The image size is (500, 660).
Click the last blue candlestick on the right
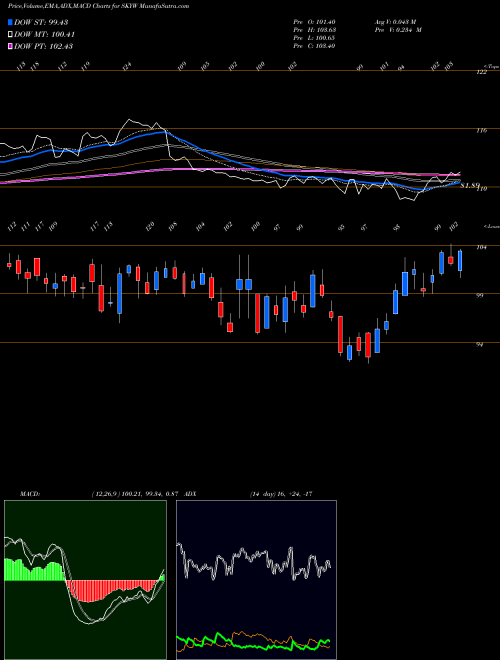(460, 261)
